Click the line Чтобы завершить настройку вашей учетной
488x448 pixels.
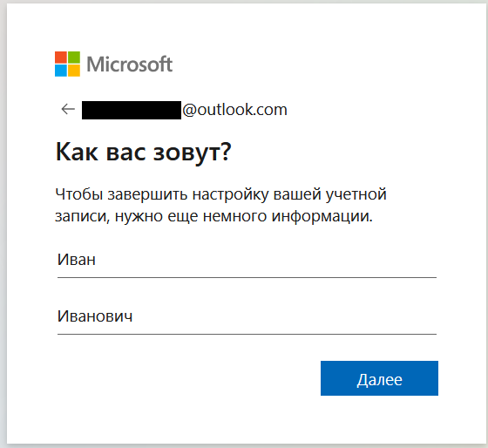point(220,194)
